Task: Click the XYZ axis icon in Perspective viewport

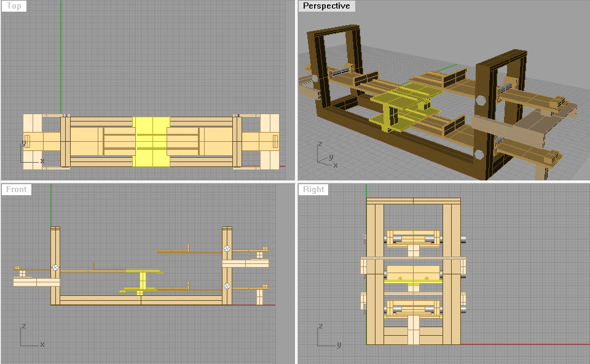Action: coord(324,155)
